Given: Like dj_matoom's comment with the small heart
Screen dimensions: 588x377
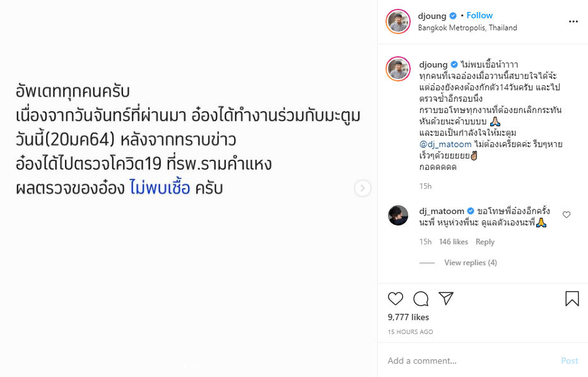Looking at the screenshot, I should click(x=567, y=215).
